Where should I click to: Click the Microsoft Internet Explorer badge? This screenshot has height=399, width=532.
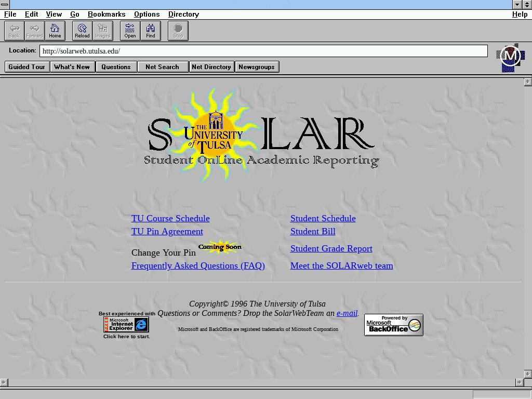[x=126, y=325]
